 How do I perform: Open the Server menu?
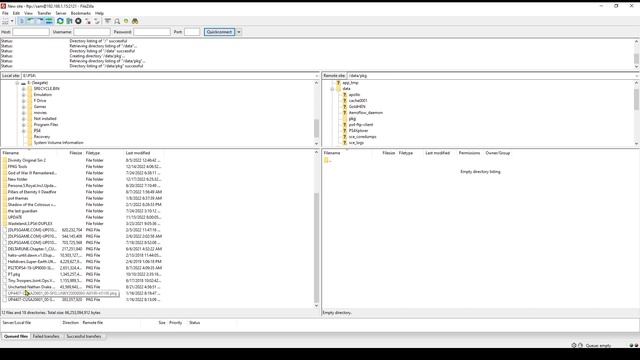coord(61,13)
